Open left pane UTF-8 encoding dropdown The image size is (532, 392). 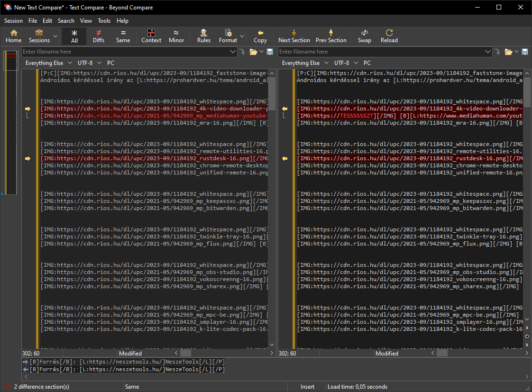89,63
